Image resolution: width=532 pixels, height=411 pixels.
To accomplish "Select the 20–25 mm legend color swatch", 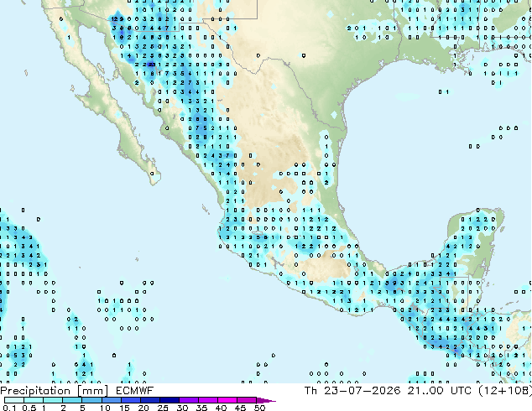I will coord(149,400).
